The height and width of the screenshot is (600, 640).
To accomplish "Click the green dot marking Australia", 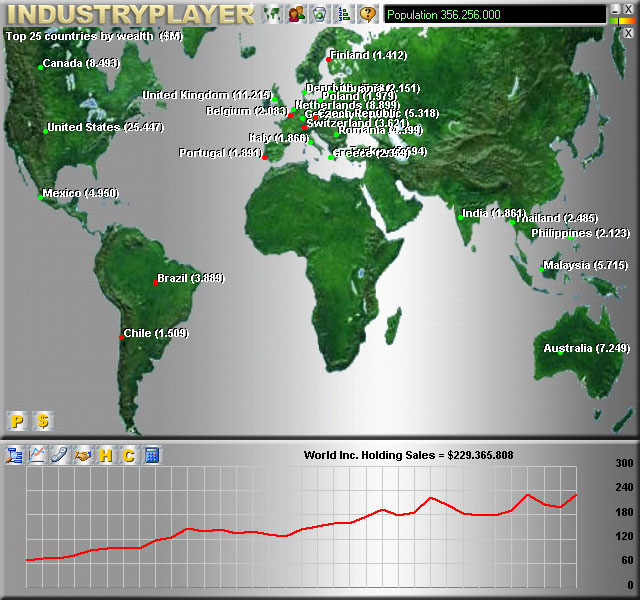I will click(x=560, y=353).
